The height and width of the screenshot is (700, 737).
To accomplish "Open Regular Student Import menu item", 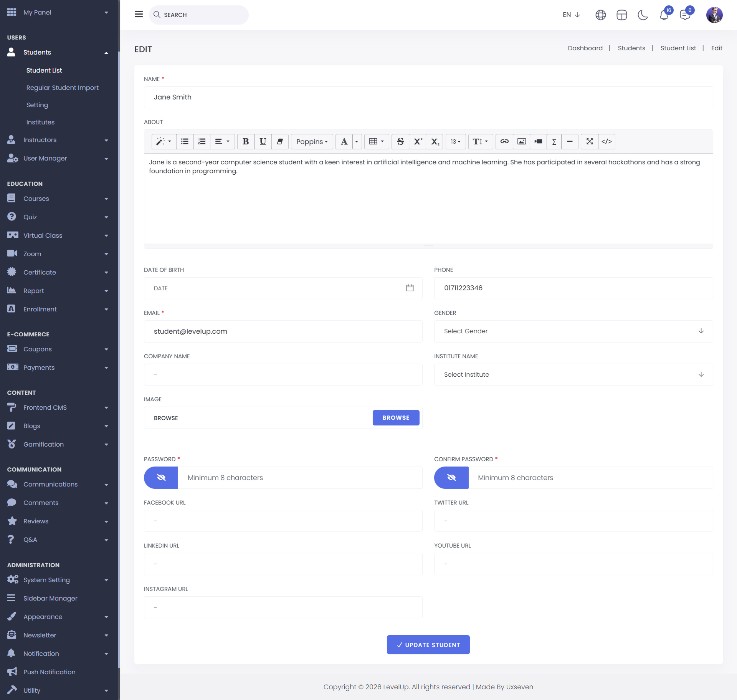I will point(62,88).
